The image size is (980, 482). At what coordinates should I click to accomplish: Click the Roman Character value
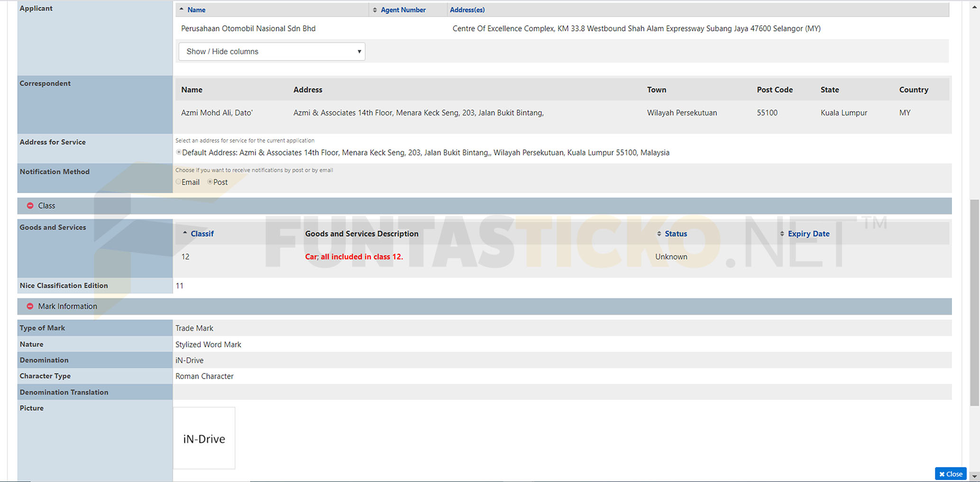[x=204, y=376]
